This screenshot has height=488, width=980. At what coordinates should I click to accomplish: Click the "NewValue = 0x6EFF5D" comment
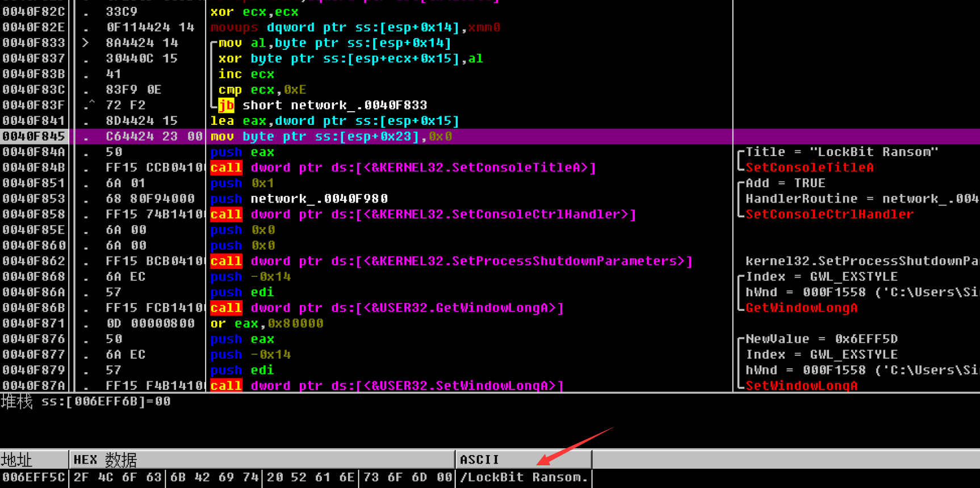(822, 339)
